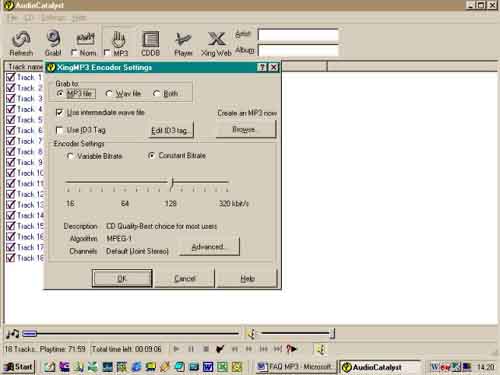Click the Track name column header
The height and width of the screenshot is (375, 500).
[25, 67]
